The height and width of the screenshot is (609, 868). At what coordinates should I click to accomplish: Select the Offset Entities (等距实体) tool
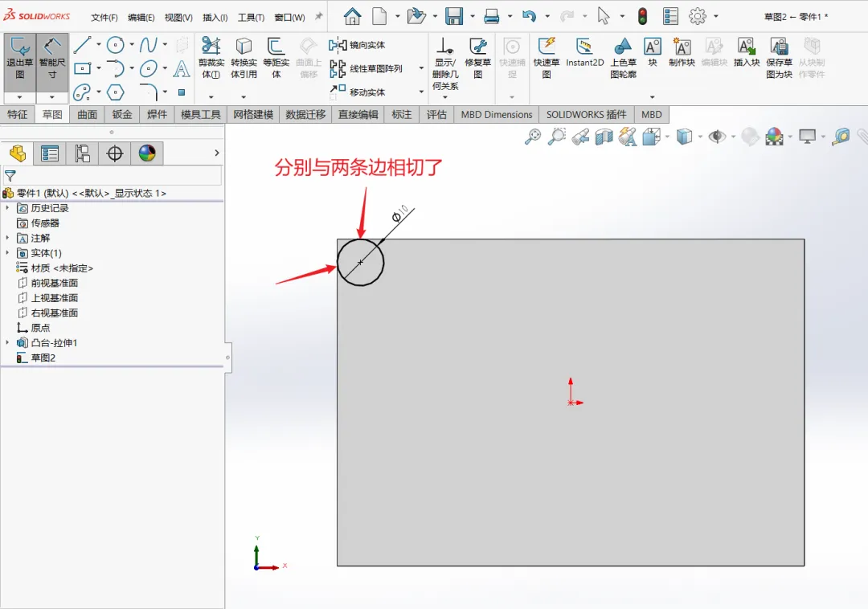pos(276,58)
